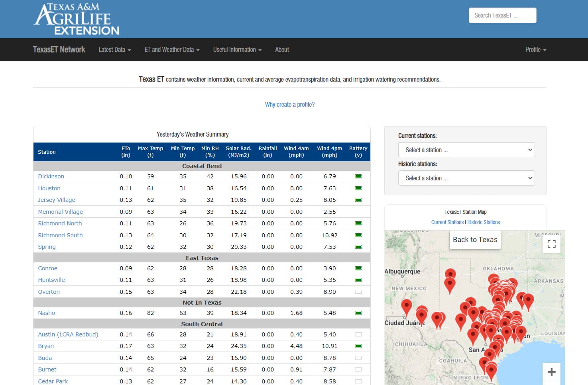The height and width of the screenshot is (385, 588).
Task: Click the Richmond South battery icon
Action: coord(358,235)
